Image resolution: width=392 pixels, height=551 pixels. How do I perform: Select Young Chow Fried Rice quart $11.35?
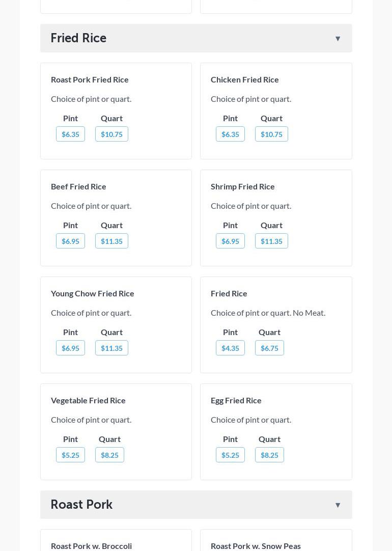(x=111, y=348)
